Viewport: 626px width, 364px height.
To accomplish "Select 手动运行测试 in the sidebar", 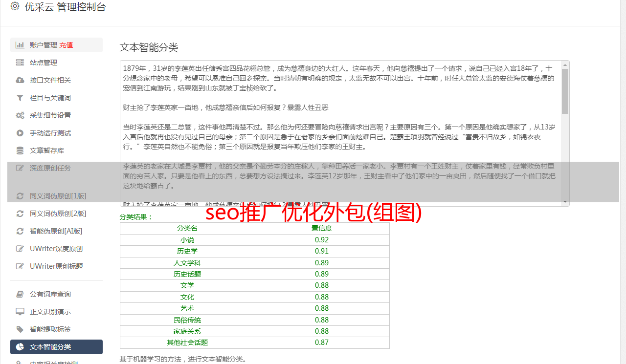I will (56, 133).
